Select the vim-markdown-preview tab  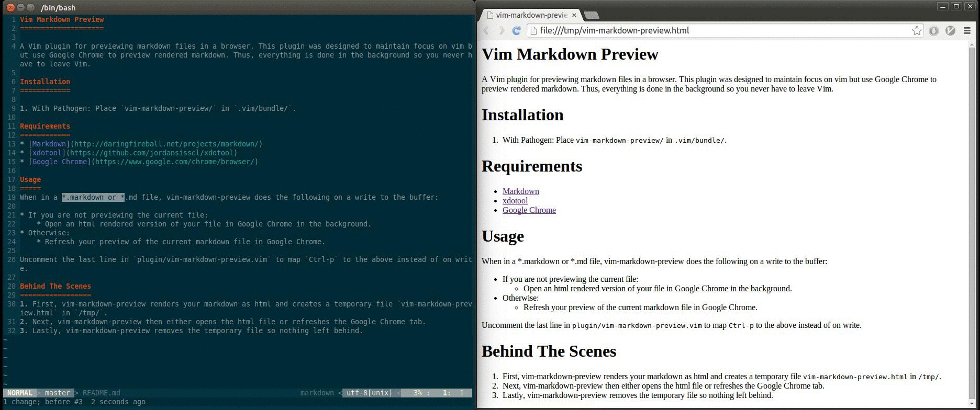pyautogui.click(x=531, y=15)
